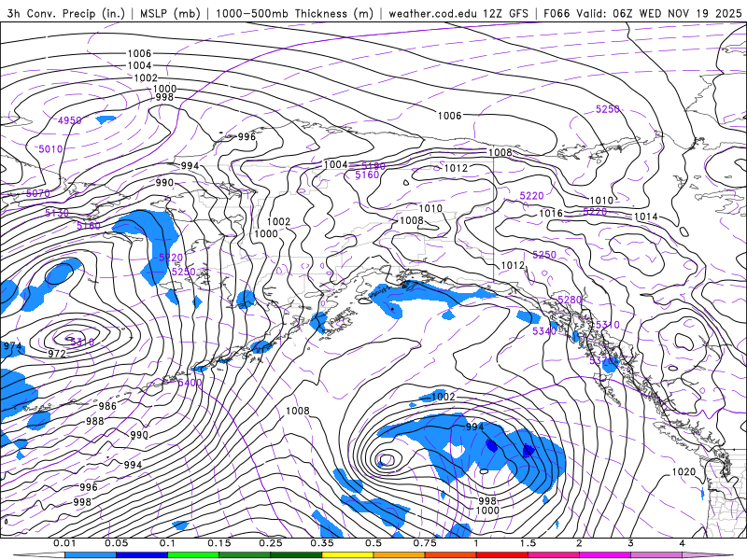Click the '1014' isobar label
Viewport: 747px width, 560px height.
click(x=646, y=217)
